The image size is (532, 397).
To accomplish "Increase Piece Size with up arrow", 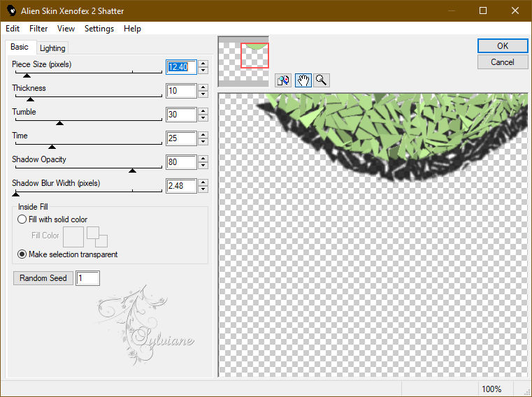I will pyautogui.click(x=203, y=64).
